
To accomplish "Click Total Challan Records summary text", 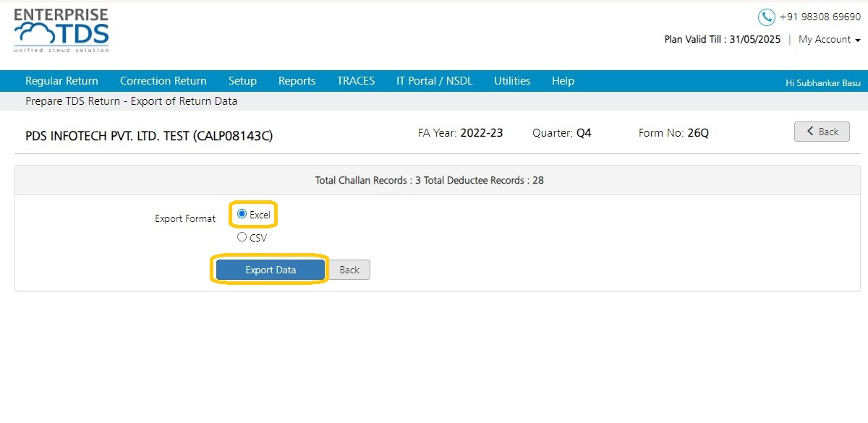I will pos(430,180).
